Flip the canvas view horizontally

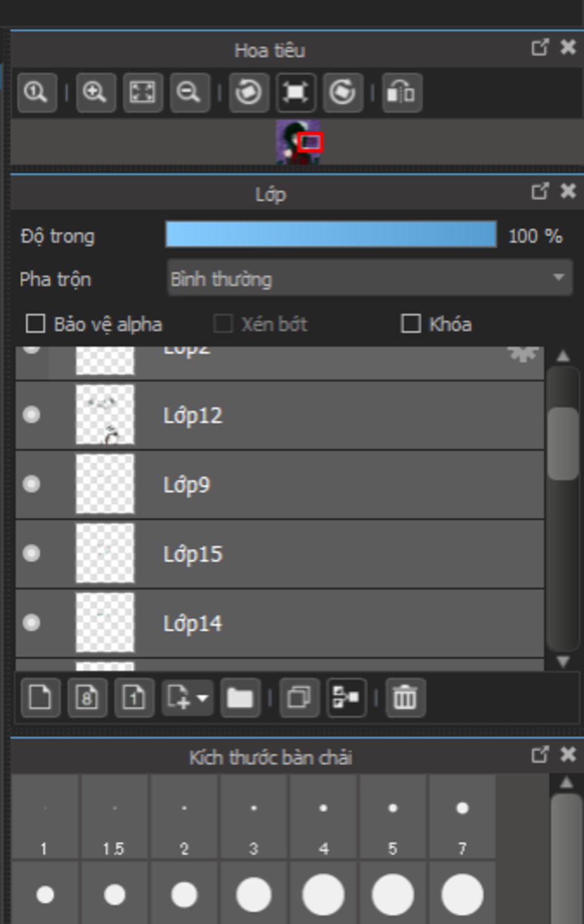(x=402, y=92)
